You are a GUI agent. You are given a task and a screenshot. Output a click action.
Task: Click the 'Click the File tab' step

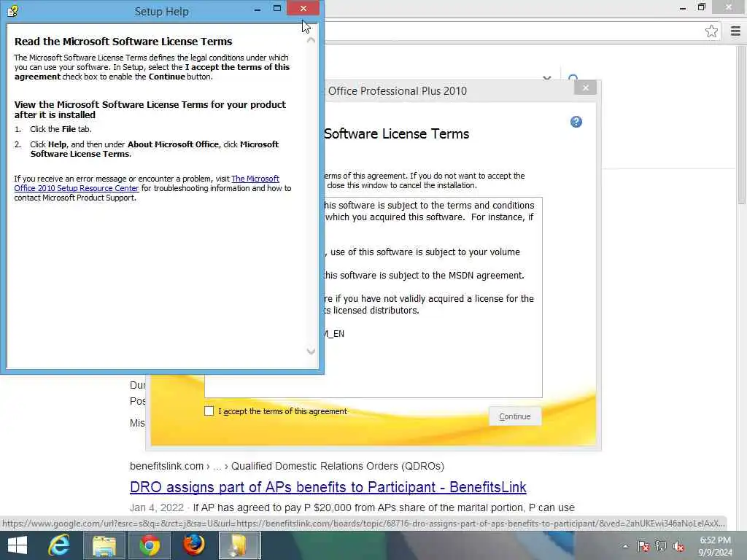[61, 129]
